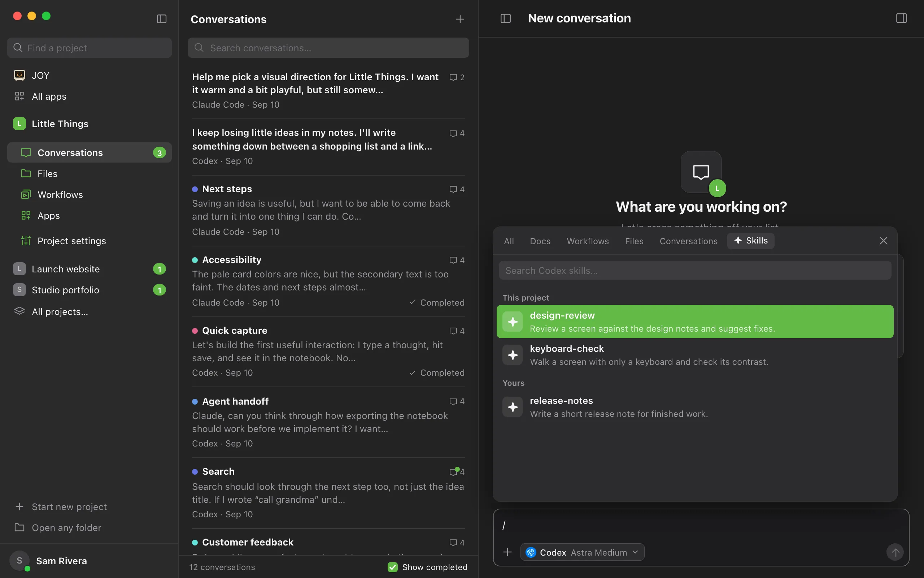Click the plus attachment icon in composer

click(x=507, y=552)
